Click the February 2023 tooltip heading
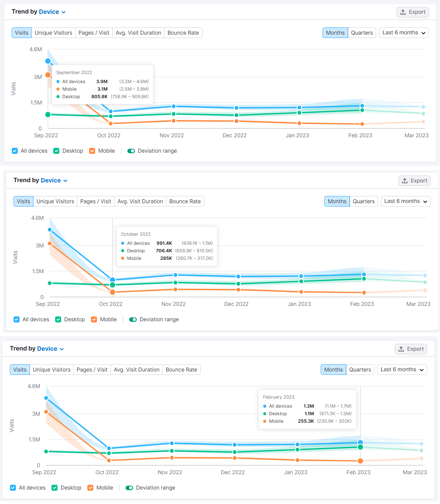The image size is (440, 504). coord(279,397)
